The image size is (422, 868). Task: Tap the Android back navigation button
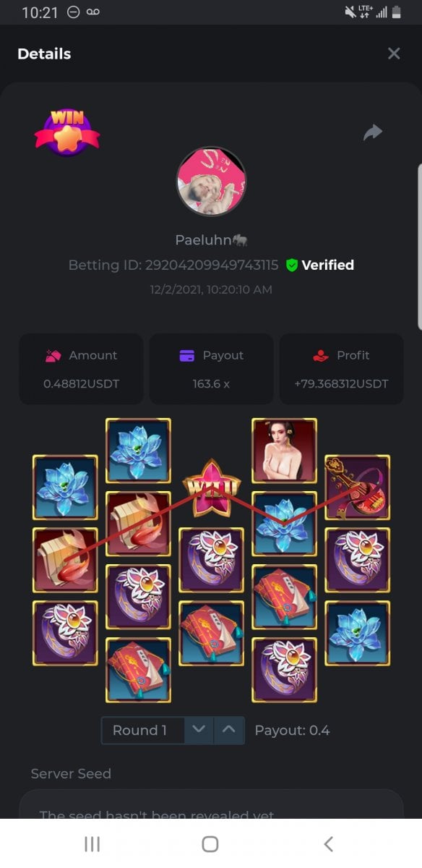pyautogui.click(x=328, y=843)
